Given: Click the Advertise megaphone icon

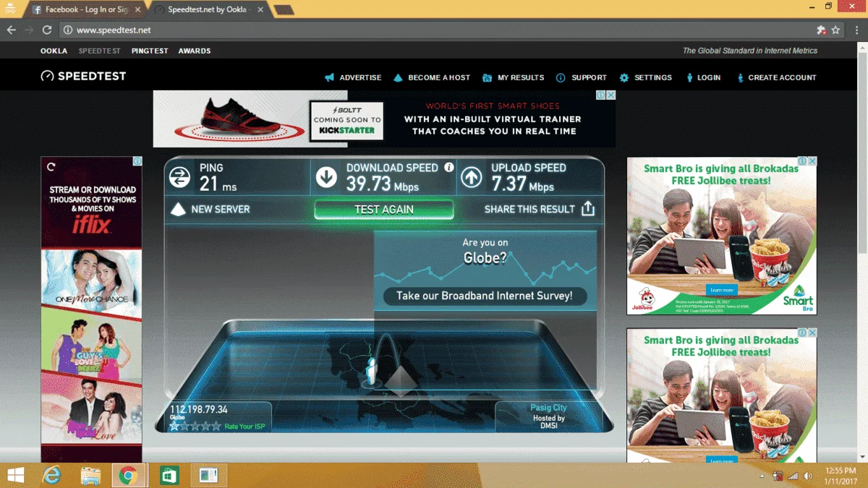Looking at the screenshot, I should pyautogui.click(x=330, y=77).
